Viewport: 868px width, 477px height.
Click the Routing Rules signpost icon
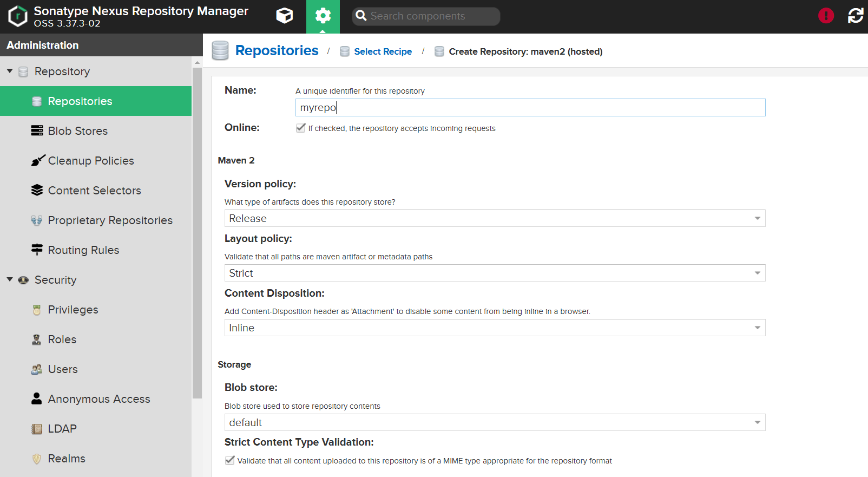(x=37, y=250)
